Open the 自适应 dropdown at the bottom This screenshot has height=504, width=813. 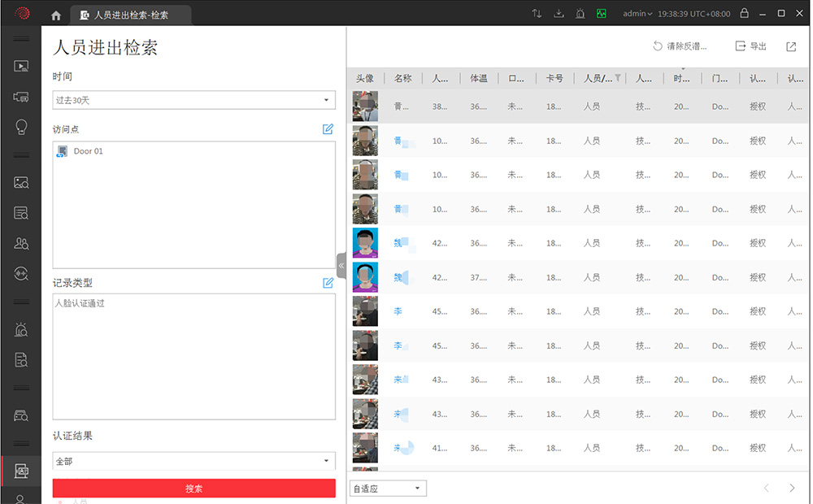388,489
